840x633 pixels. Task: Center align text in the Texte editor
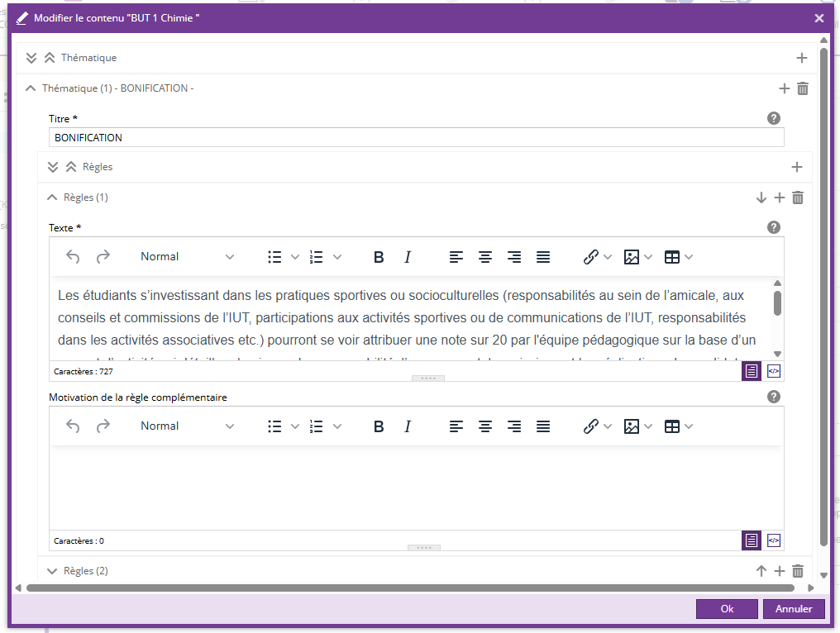[x=485, y=257]
